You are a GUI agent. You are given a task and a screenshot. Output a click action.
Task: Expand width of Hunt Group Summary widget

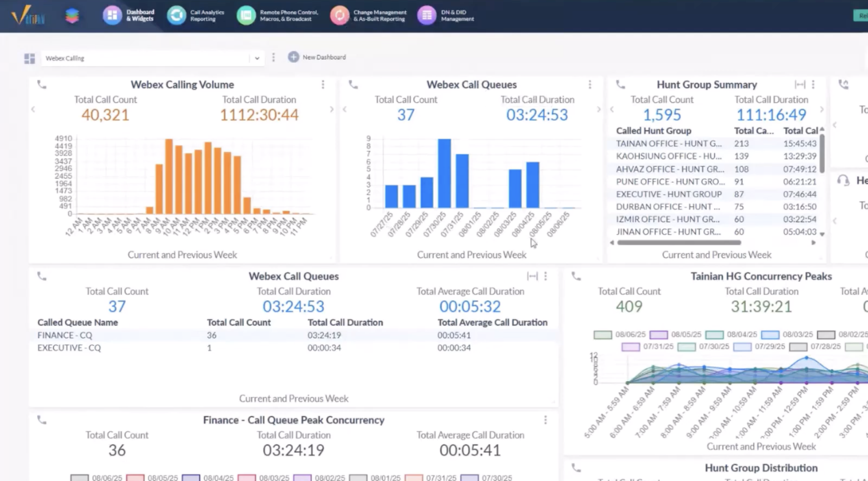click(799, 85)
